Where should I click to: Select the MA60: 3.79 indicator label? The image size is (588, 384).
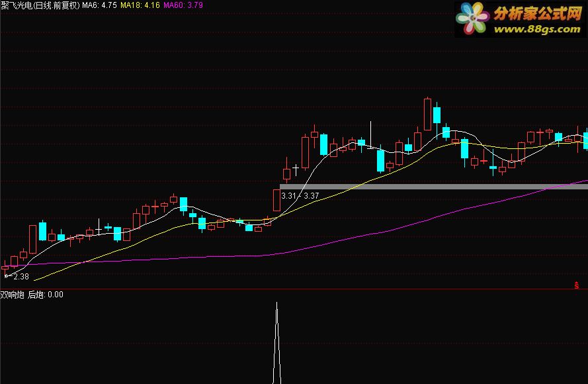(x=183, y=5)
